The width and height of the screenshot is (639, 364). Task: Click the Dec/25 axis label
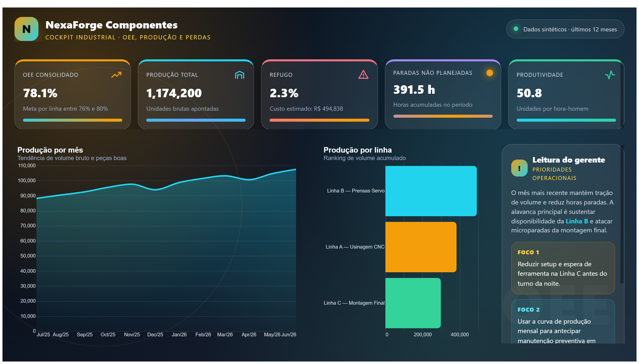click(155, 335)
